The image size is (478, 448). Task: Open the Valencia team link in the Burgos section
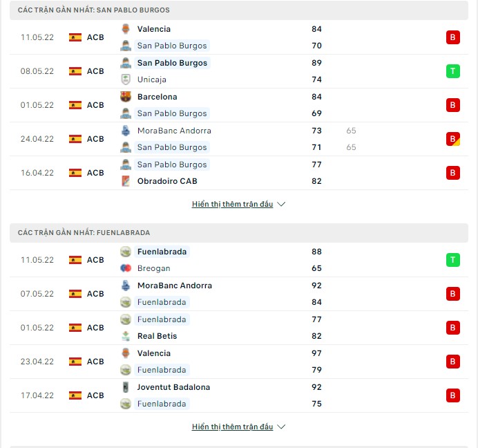pos(153,29)
